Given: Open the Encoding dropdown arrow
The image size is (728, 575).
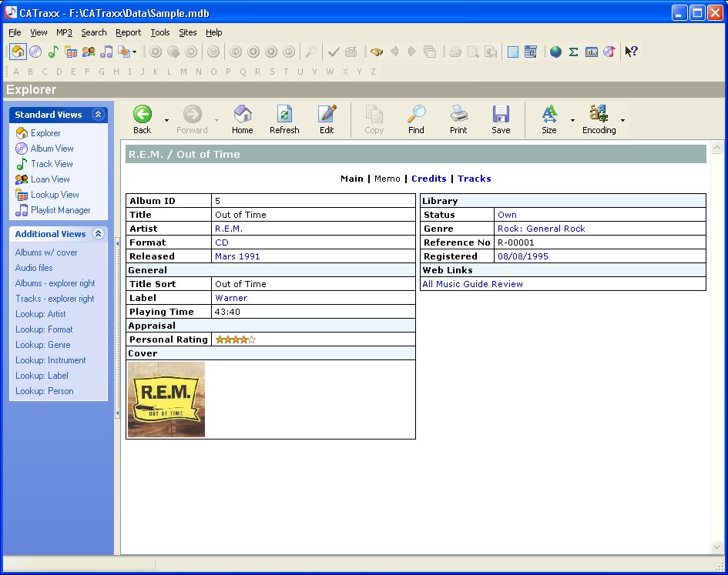Looking at the screenshot, I should click(x=622, y=120).
